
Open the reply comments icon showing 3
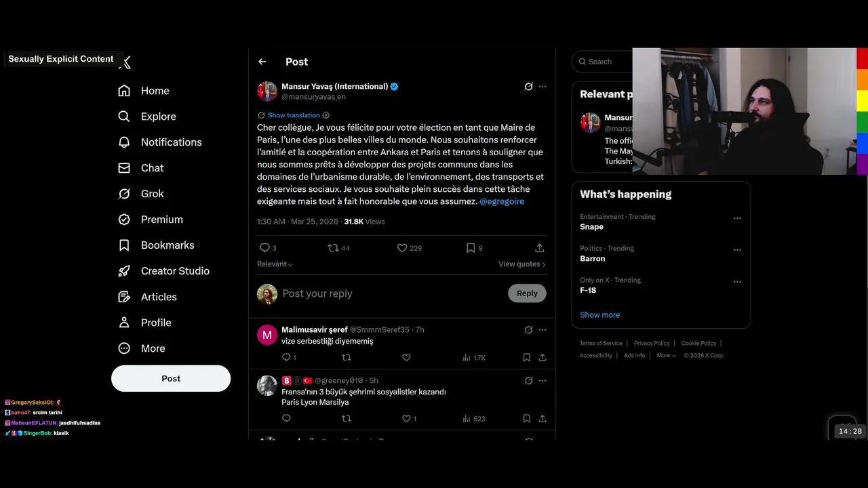[268, 248]
